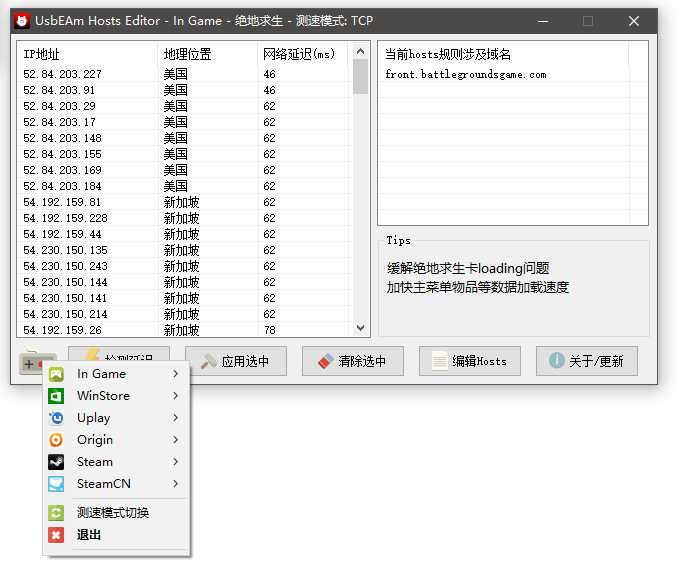Screen dimensions: 677x577
Task: Select IP row 52.84.203.227
Action: click(x=62, y=74)
